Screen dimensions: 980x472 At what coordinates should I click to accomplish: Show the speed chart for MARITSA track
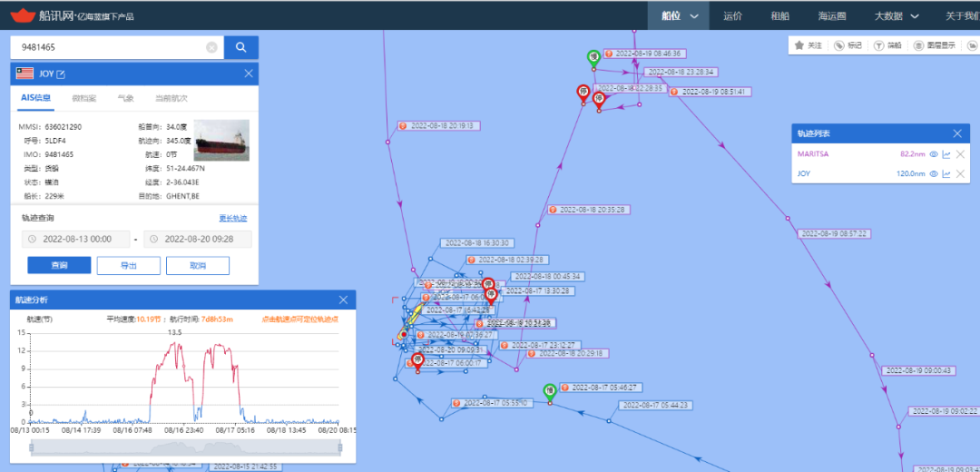(x=946, y=154)
